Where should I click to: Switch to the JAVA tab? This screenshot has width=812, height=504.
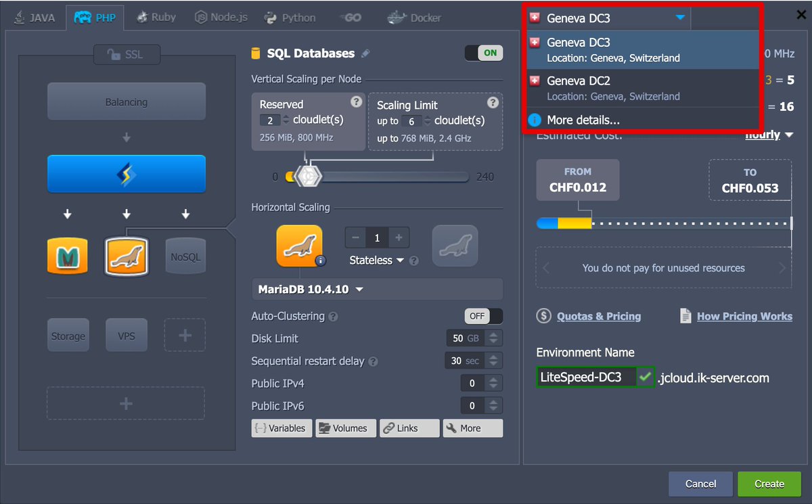34,18
